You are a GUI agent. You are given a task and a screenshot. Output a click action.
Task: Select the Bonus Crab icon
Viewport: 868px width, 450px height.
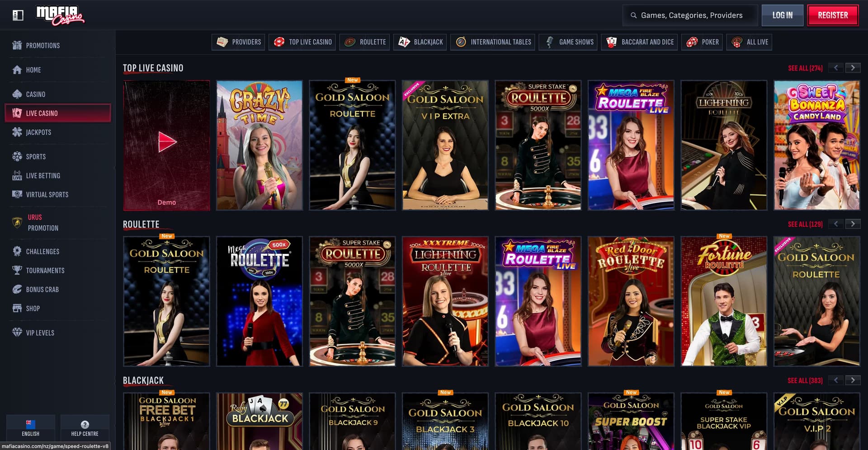click(17, 289)
